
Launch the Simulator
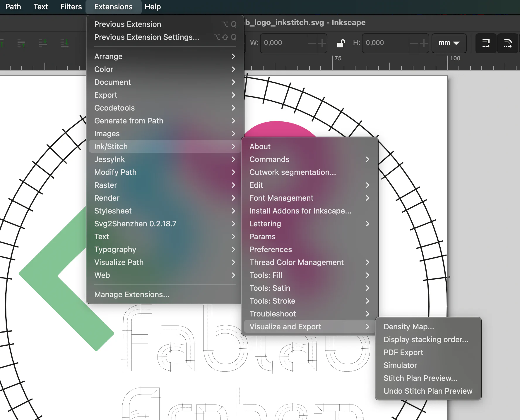point(428,365)
